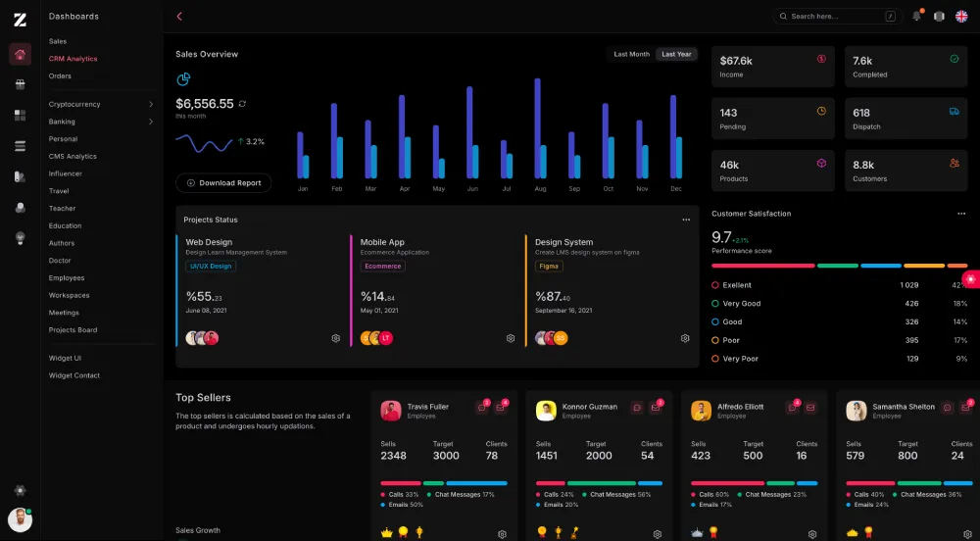Click Travis Fuller's mail icon
This screenshot has height=541, width=980.
pyautogui.click(x=502, y=407)
